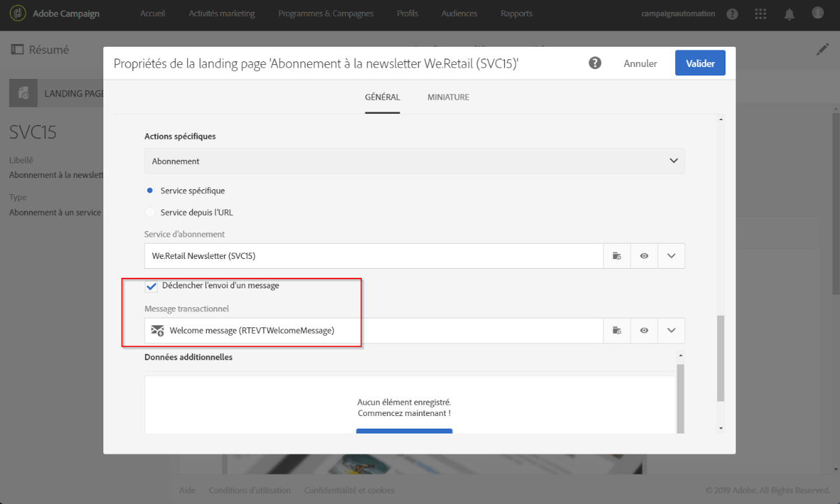Viewport: 840px width, 504px height.
Task: Open the Actions spécifiques Abonnement dropdown
Action: [415, 161]
